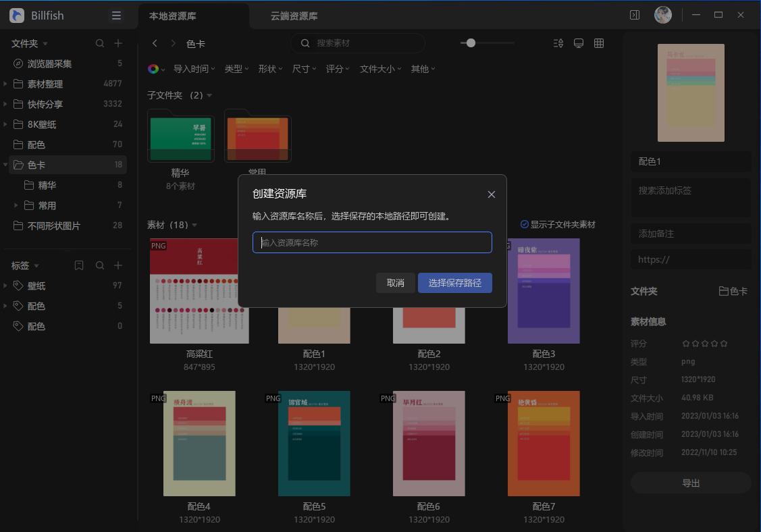The height and width of the screenshot is (532, 761).
Task: Click the add new folder plus icon
Action: pyautogui.click(x=117, y=43)
